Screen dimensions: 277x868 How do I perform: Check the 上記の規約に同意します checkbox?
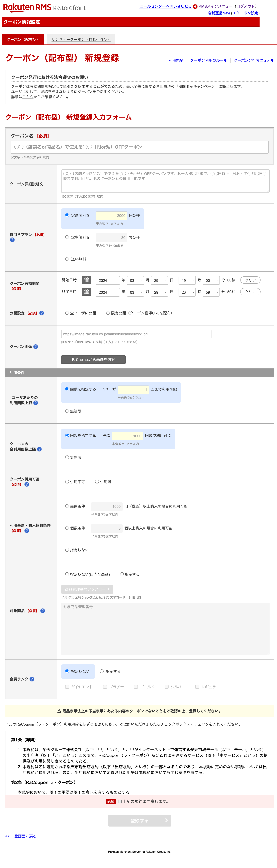[x=120, y=802]
